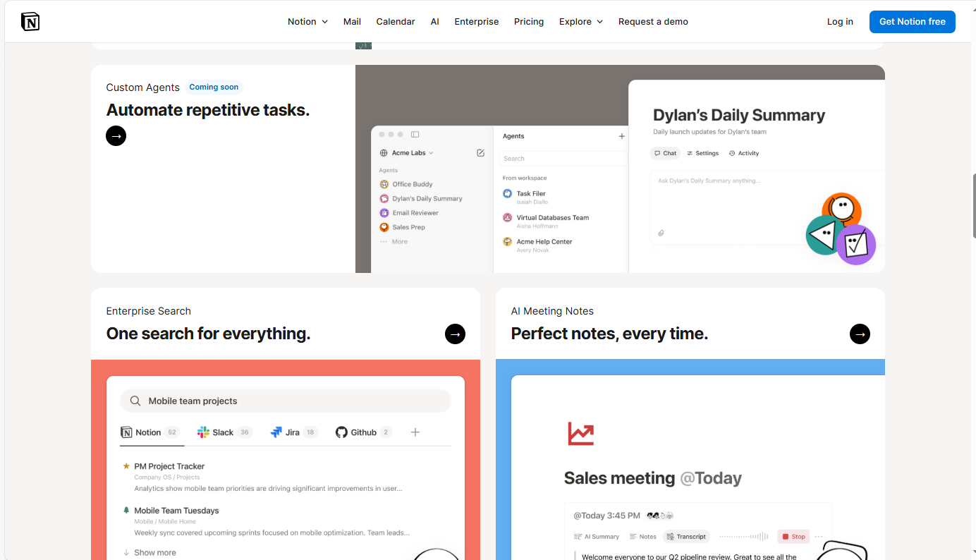Click Get Notion free
The width and height of the screenshot is (976, 560).
tap(912, 22)
